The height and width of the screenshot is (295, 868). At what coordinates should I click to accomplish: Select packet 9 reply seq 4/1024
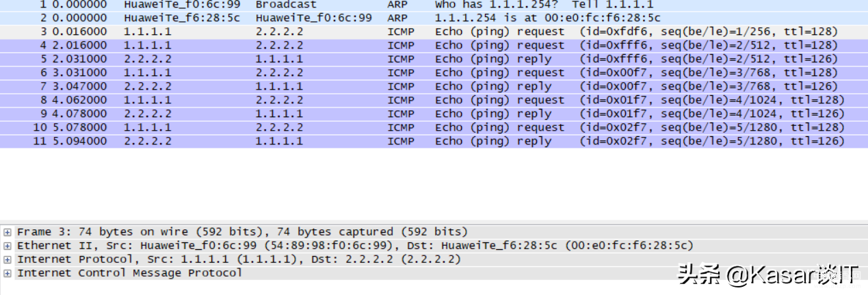click(434, 114)
